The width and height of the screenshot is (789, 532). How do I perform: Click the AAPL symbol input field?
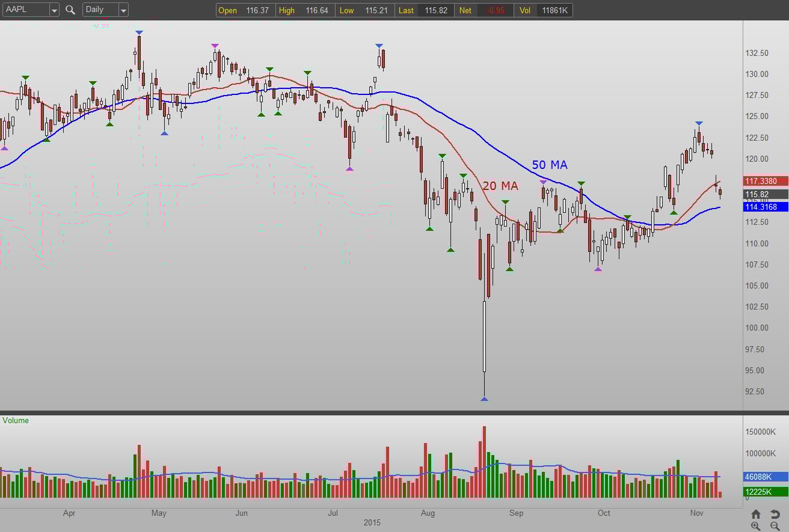(x=25, y=10)
